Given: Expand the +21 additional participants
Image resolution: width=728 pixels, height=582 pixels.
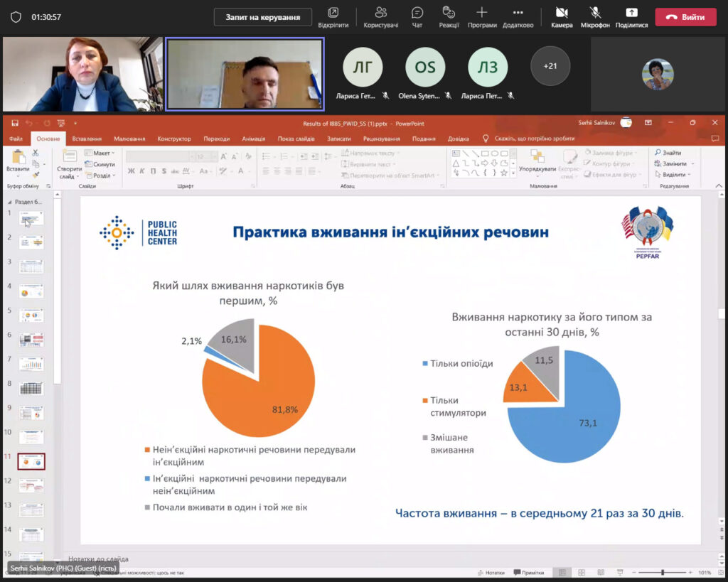Looking at the screenshot, I should 550,66.
